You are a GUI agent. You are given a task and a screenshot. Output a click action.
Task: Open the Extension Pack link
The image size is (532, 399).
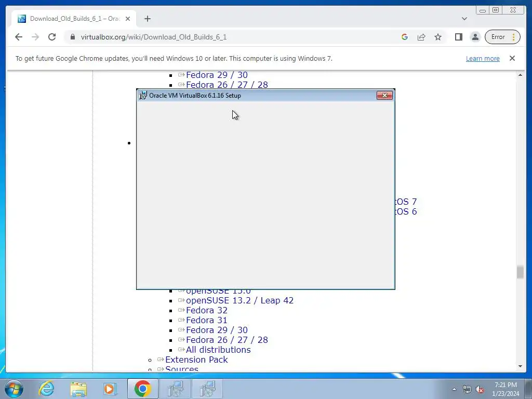[x=196, y=360]
